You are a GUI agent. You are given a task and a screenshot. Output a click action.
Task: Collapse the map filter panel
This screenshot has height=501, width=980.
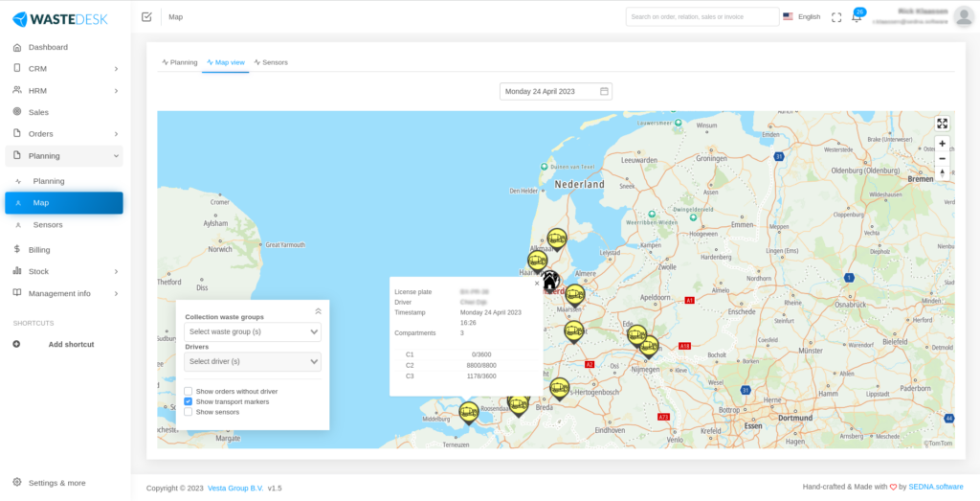(318, 311)
